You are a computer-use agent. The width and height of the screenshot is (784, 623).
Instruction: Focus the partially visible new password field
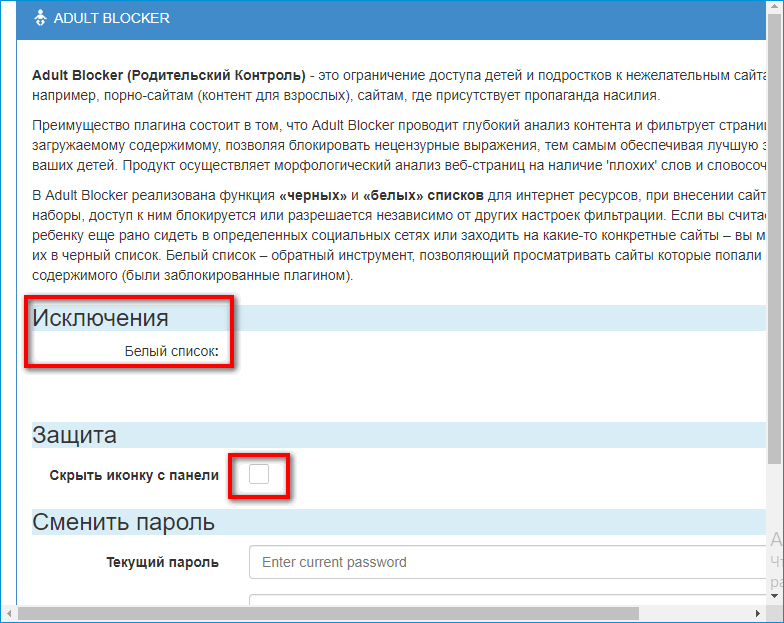tap(507, 600)
